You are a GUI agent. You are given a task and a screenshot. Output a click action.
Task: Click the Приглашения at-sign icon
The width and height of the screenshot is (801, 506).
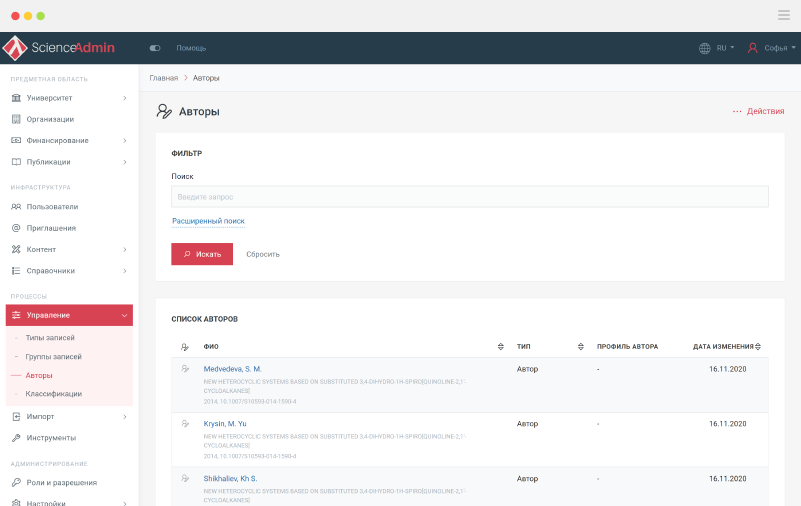(x=16, y=228)
